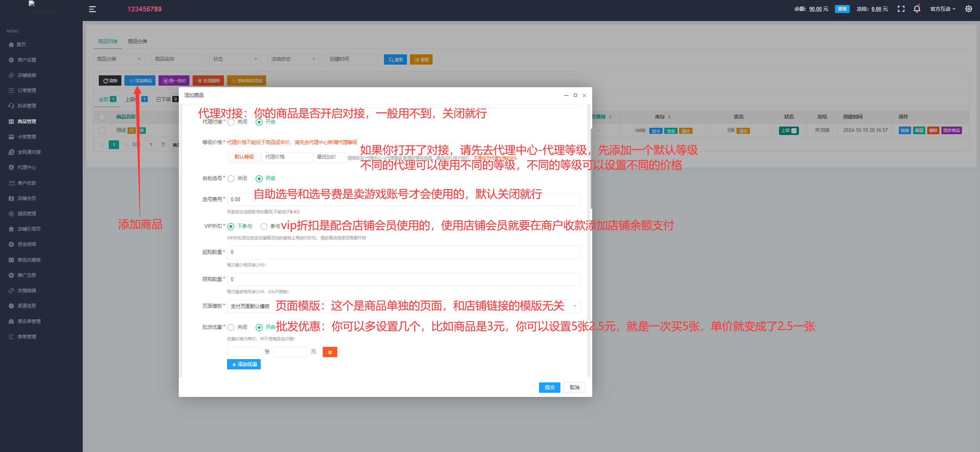Open the notification bell
Viewport: 980px width, 452px height.
(917, 9)
